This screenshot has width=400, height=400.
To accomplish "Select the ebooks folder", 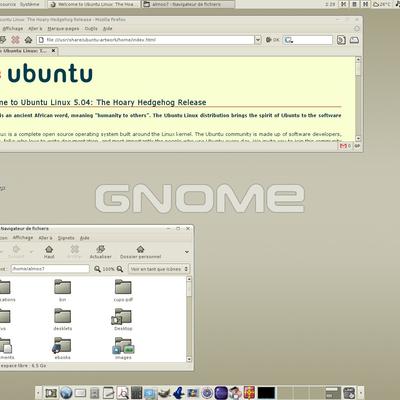I will point(62,348).
